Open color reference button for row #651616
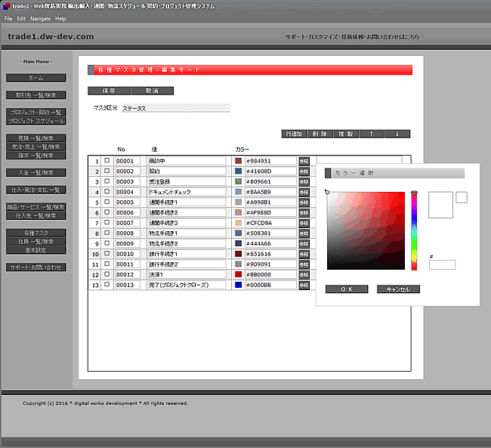The height and width of the screenshot is (448, 491). click(304, 254)
